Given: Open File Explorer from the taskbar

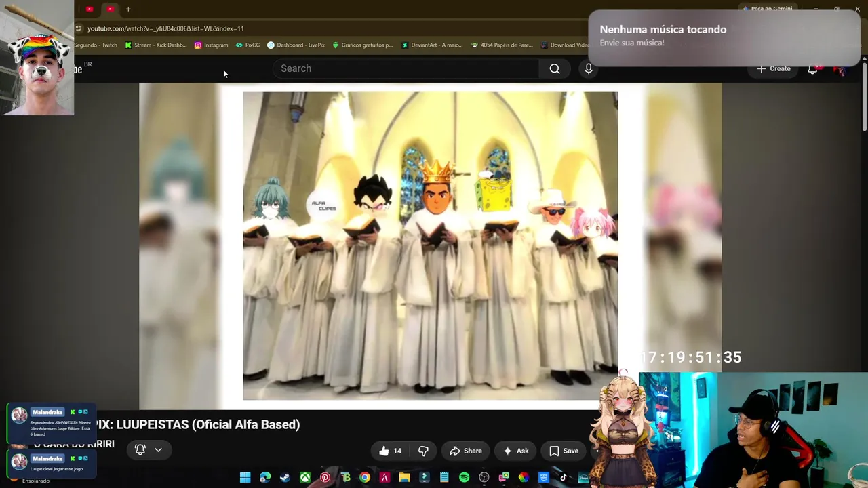Looking at the screenshot, I should (x=404, y=477).
